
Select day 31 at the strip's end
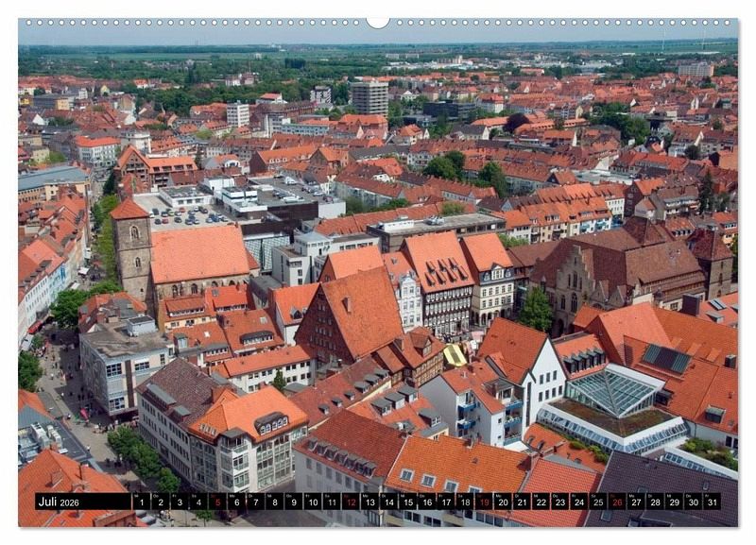click(712, 502)
